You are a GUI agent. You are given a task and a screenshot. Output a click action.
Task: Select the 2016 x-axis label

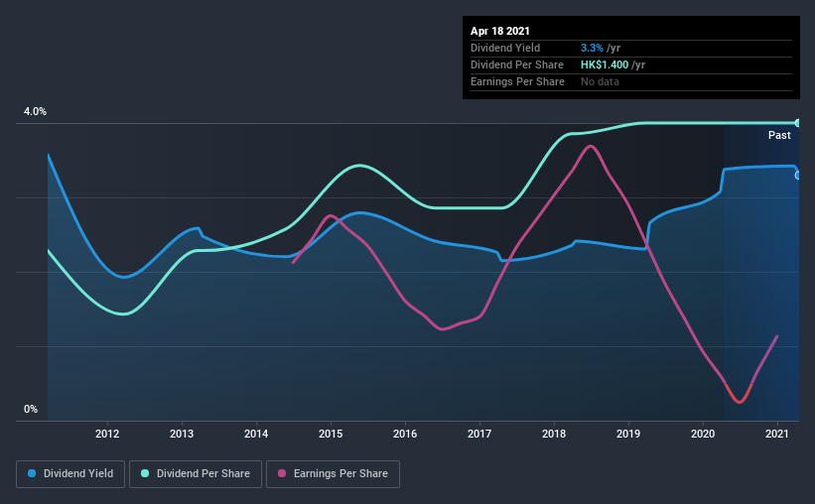[405, 434]
